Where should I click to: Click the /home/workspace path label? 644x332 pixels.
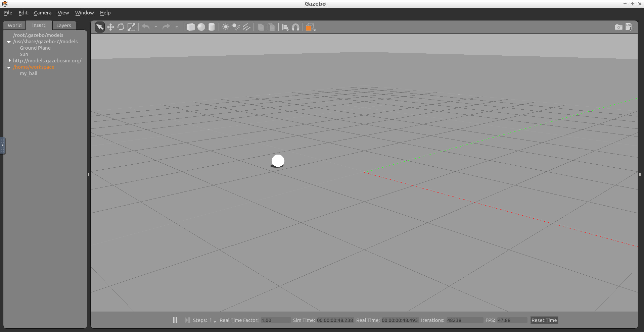pos(34,67)
